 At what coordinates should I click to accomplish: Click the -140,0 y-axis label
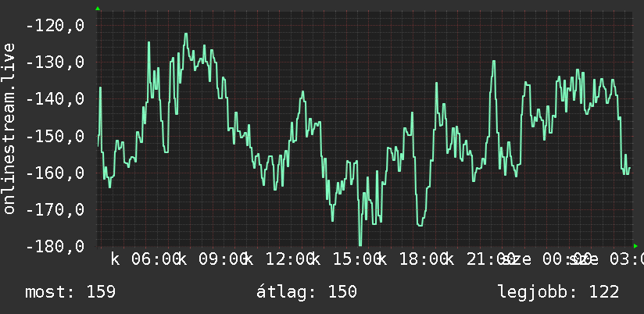[55, 99]
